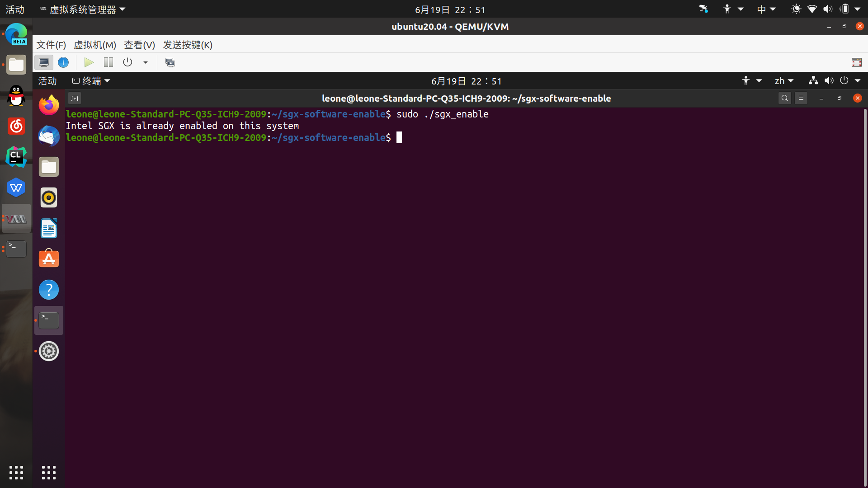The width and height of the screenshot is (868, 488).
Task: Open the host accessibility menu
Action: click(733, 9)
